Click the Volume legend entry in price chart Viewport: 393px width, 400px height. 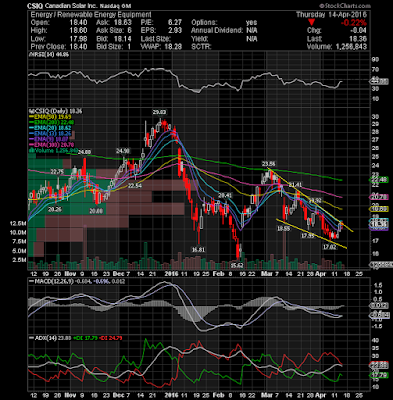(x=54, y=150)
